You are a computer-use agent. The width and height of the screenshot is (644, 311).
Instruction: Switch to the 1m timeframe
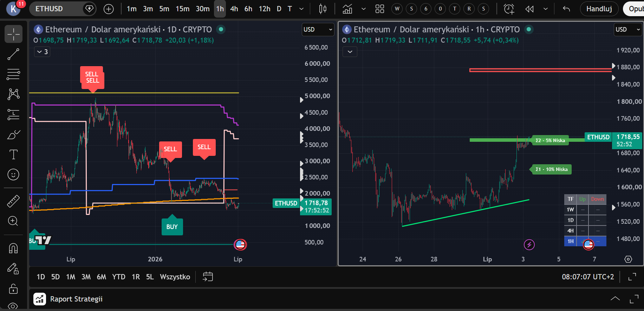[x=131, y=9]
